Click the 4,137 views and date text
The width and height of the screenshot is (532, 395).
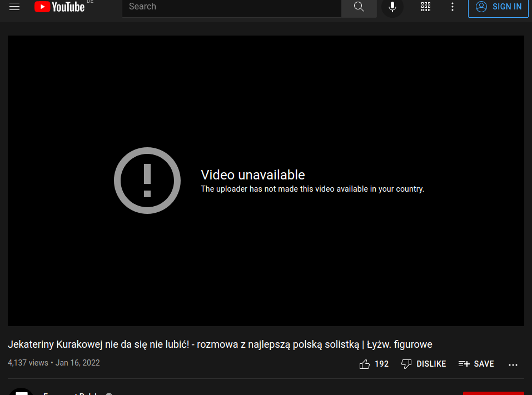click(54, 363)
